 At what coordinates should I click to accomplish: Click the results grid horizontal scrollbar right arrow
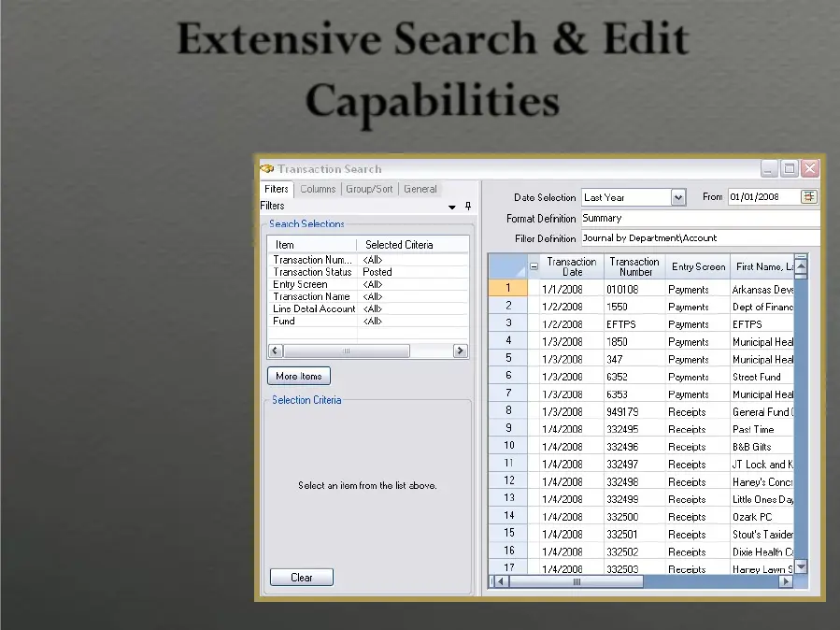pos(786,581)
